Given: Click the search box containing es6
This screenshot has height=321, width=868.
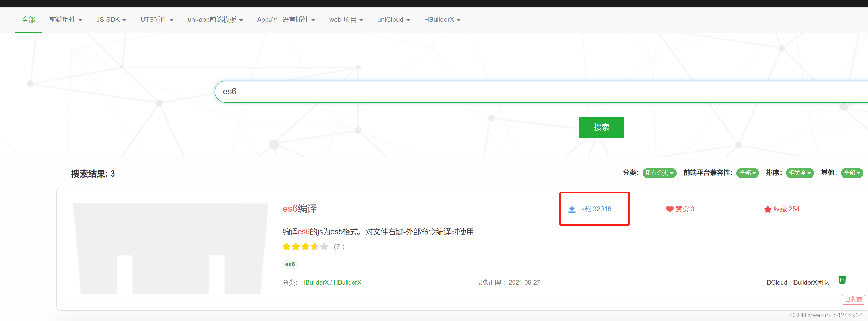Looking at the screenshot, I should coord(541,92).
